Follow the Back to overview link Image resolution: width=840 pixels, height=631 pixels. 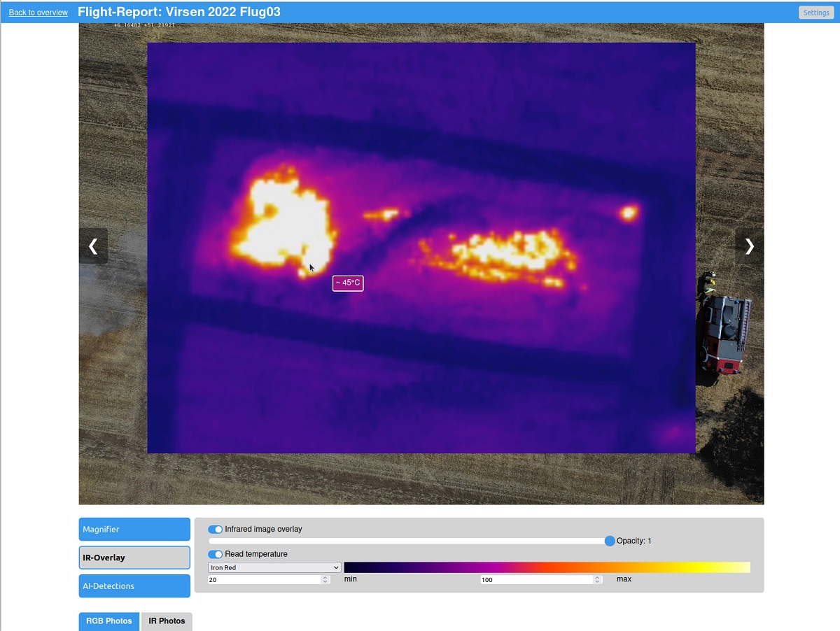[x=38, y=13]
